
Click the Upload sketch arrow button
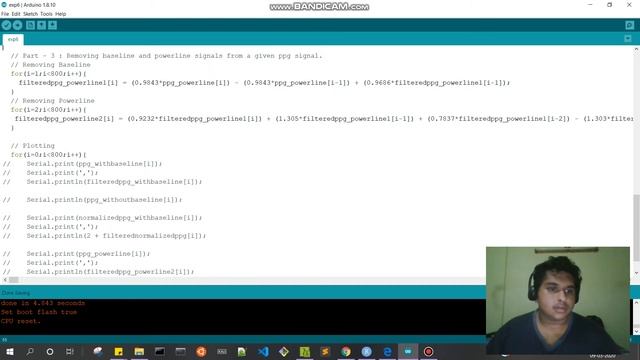click(18, 25)
